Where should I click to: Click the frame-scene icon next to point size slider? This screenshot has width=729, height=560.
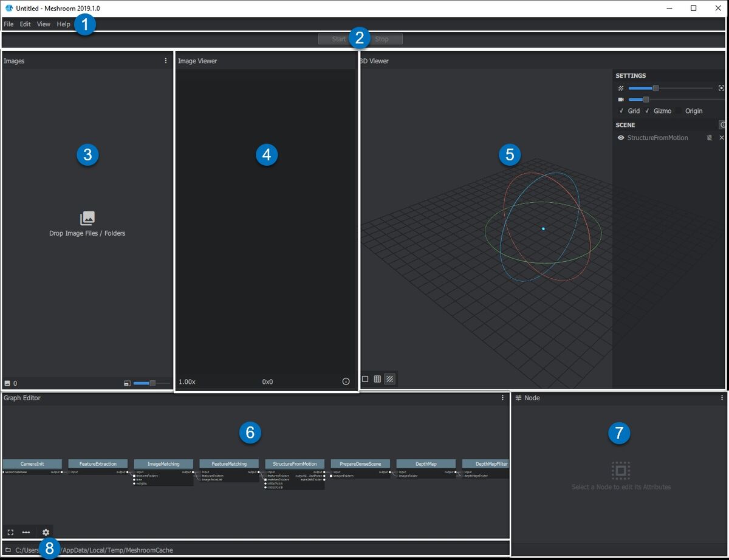(x=722, y=87)
